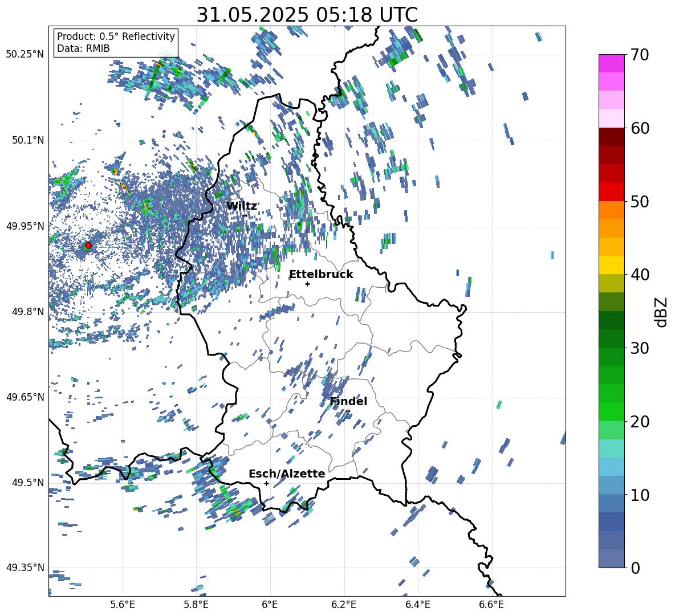Click the bright green colorbar band at 20
Screen dimensions: 675x616
point(611,412)
